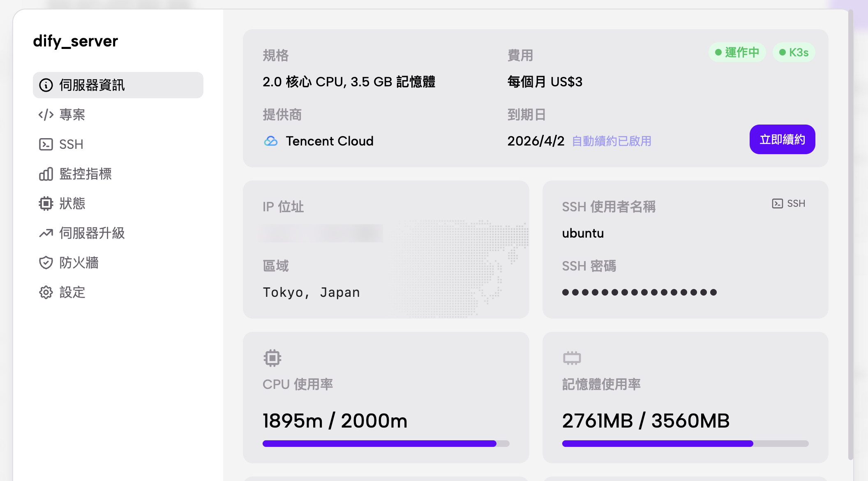Viewport: 868px width, 481px height.
Task: Click the masked SSH password dots
Action: click(639, 292)
